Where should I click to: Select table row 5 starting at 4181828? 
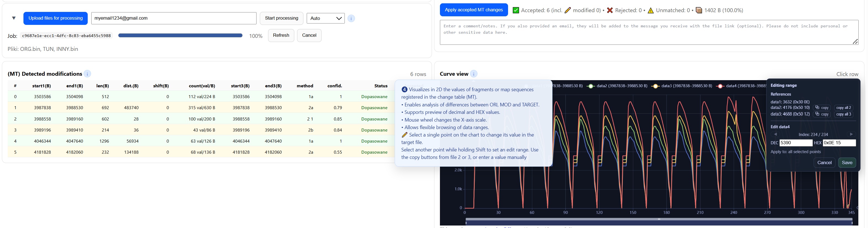point(201,152)
